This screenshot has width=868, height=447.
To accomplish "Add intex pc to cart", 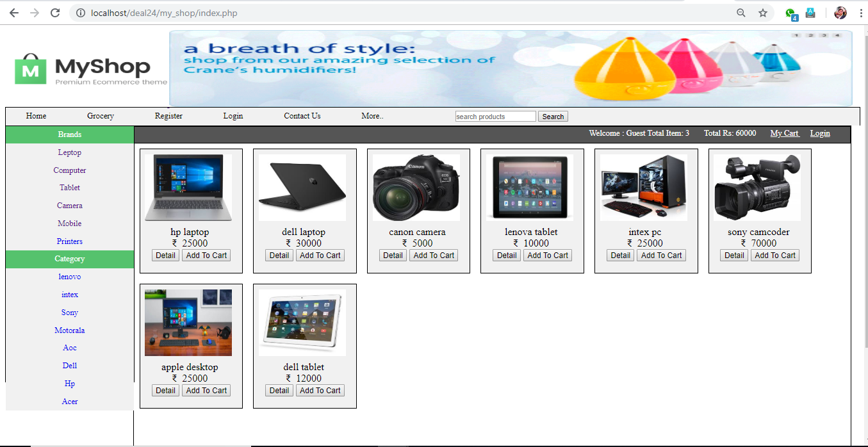I will (662, 255).
